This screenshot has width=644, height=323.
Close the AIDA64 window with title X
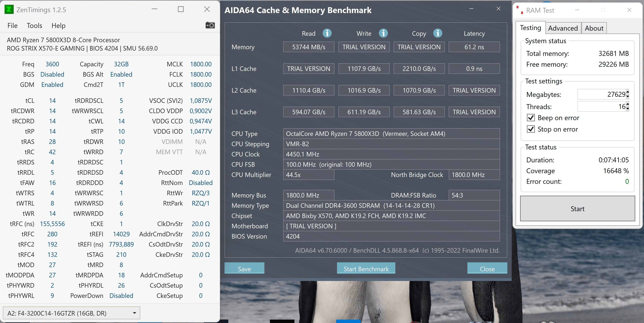pos(499,9)
